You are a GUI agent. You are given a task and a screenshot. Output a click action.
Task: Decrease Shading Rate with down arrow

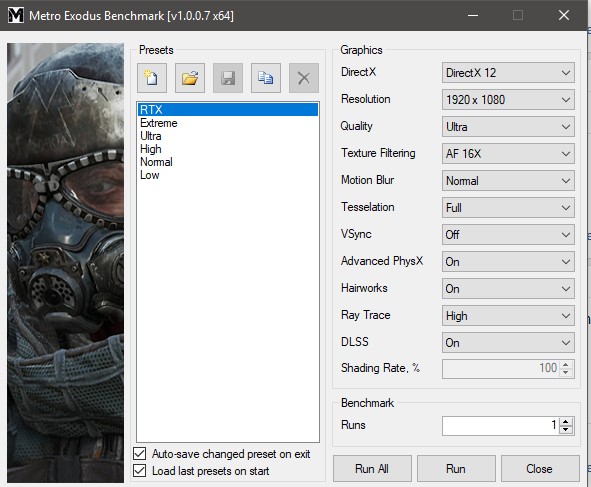point(566,373)
